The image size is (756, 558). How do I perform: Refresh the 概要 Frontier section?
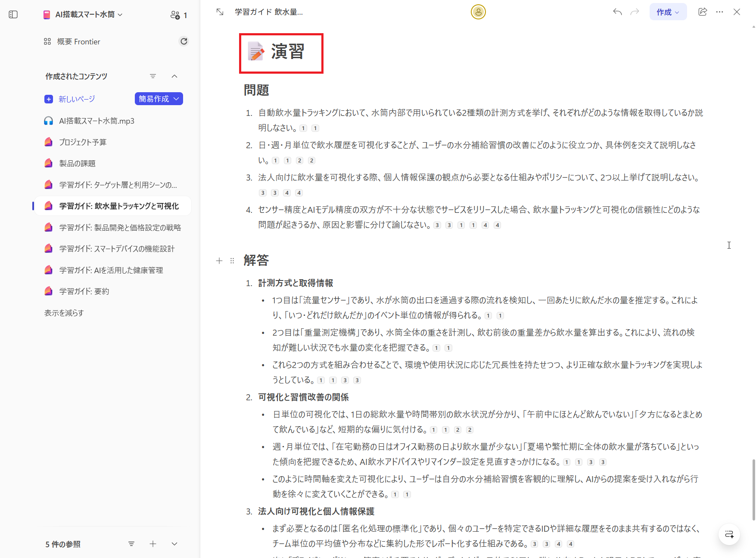click(x=184, y=41)
